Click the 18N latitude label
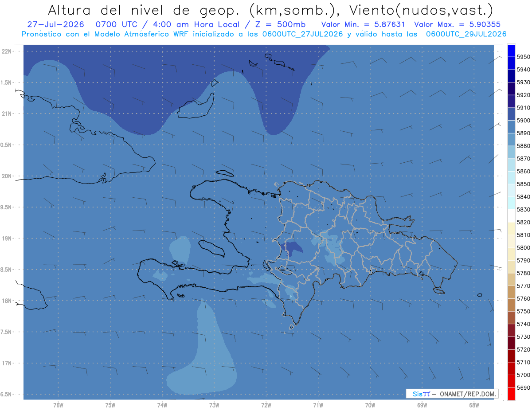Image resolution: width=532 pixels, height=411 pixels. tap(7, 301)
